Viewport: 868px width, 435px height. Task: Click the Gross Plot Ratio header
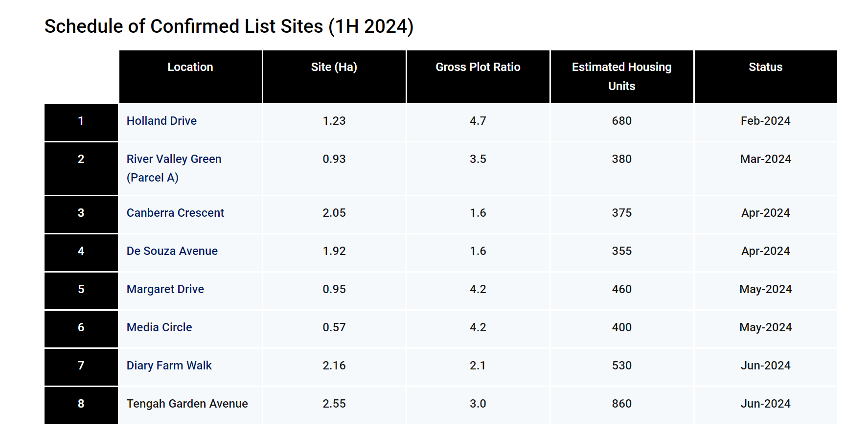coord(478,76)
